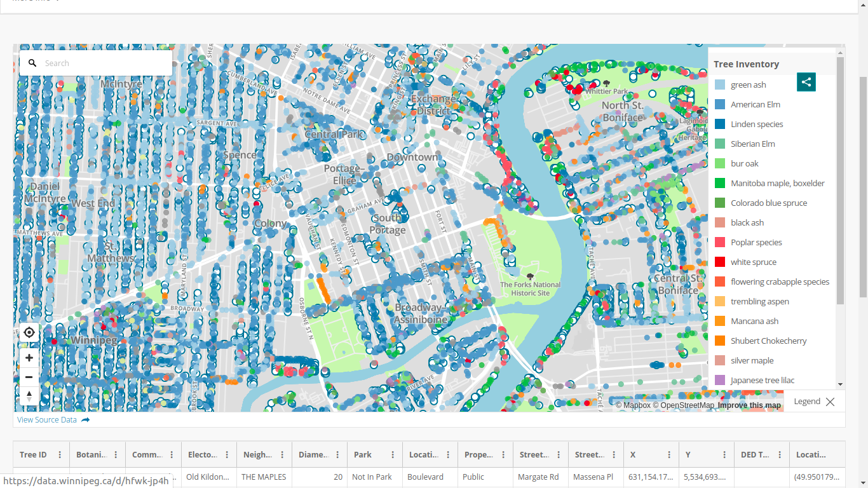The width and height of the screenshot is (868, 488).
Task: Click Linden species color swatch
Action: pyautogui.click(x=720, y=124)
